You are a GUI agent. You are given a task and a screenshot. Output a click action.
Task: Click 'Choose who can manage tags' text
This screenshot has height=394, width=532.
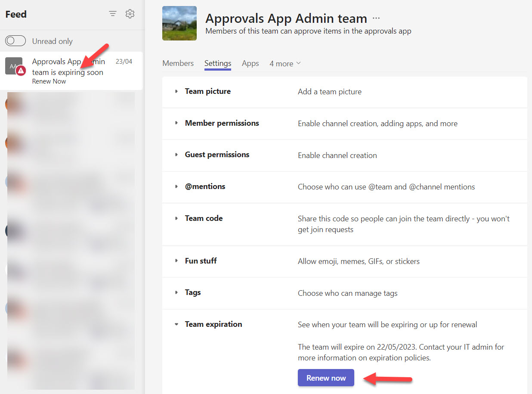[348, 293]
